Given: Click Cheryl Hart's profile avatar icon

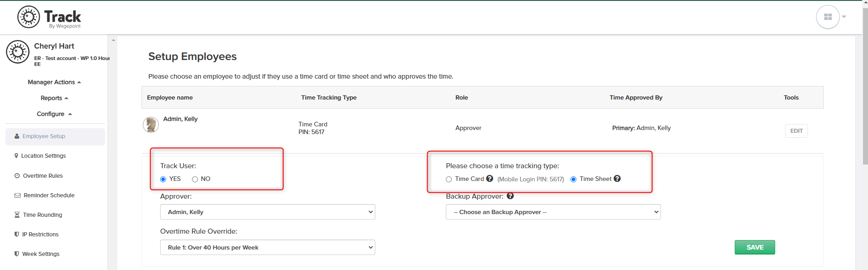Looking at the screenshot, I should pos(18,52).
